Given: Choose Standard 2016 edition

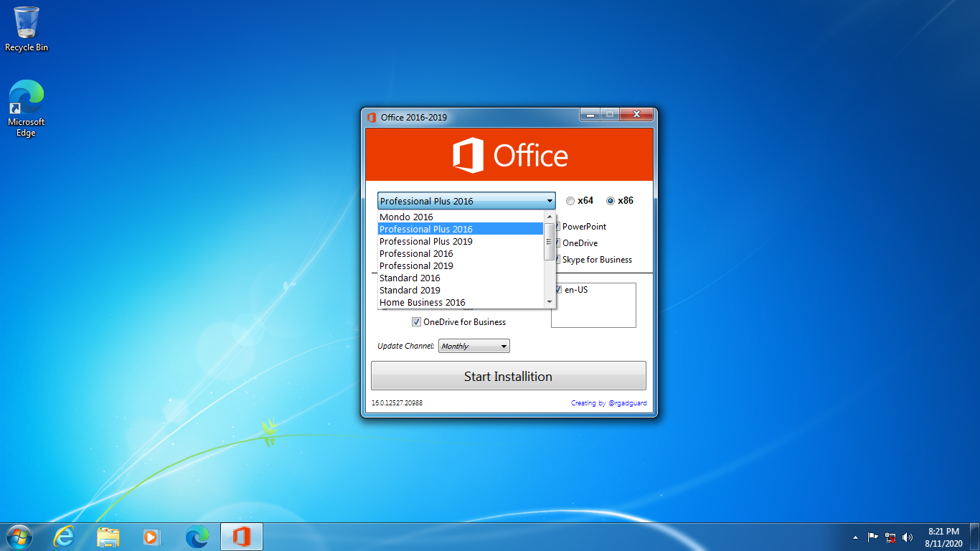Looking at the screenshot, I should click(461, 278).
